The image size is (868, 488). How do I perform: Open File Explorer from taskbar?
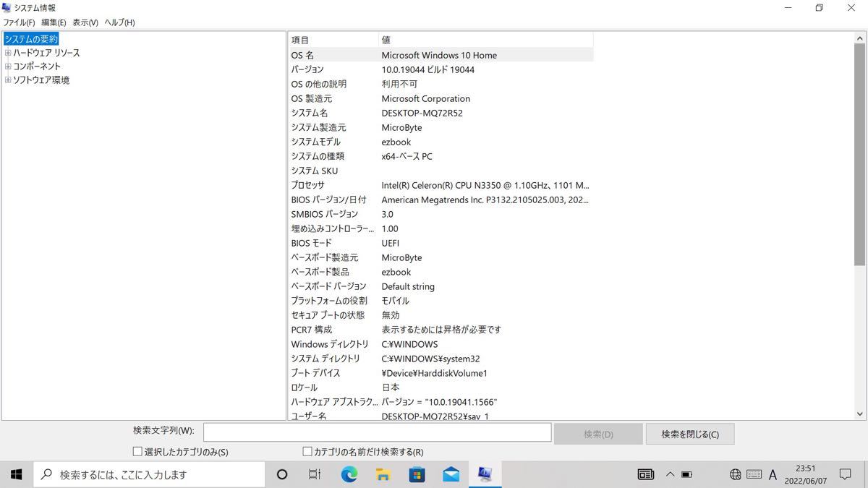click(383, 474)
